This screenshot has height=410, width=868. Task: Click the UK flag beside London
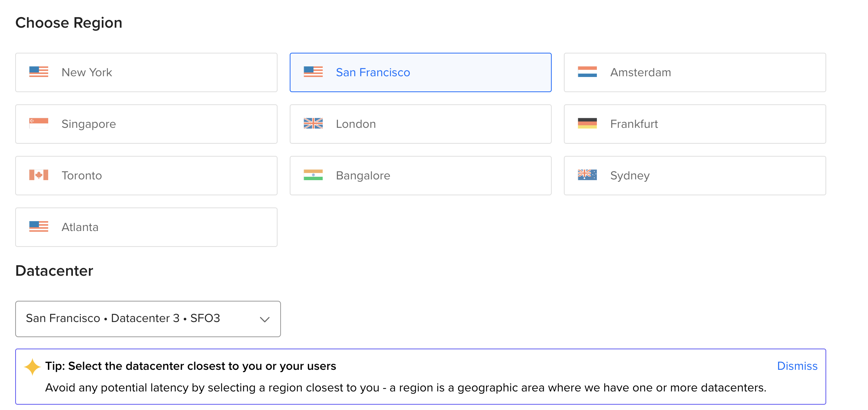click(313, 124)
